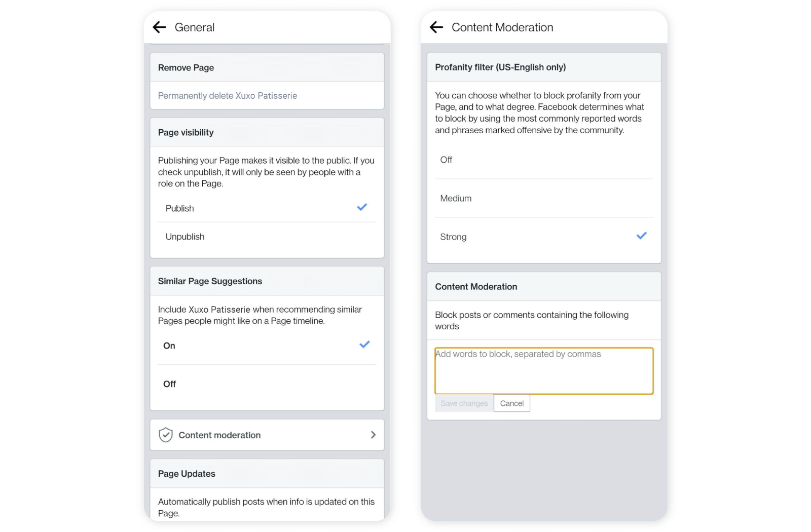This screenshot has height=532, width=811.
Task: Click the Save changes button
Action: tap(464, 403)
